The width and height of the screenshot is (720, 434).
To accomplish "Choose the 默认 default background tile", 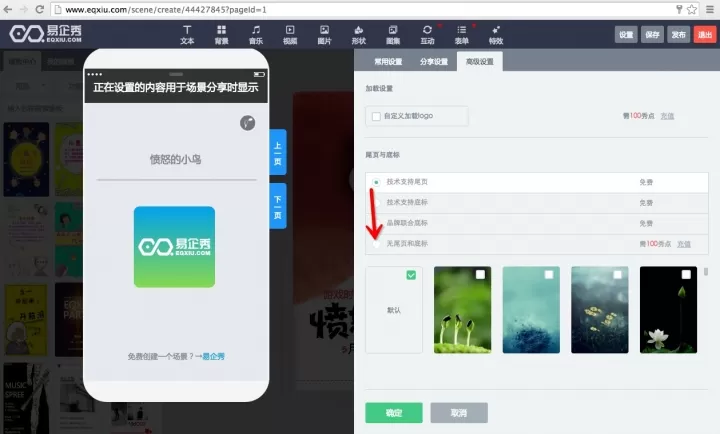I will (x=394, y=310).
